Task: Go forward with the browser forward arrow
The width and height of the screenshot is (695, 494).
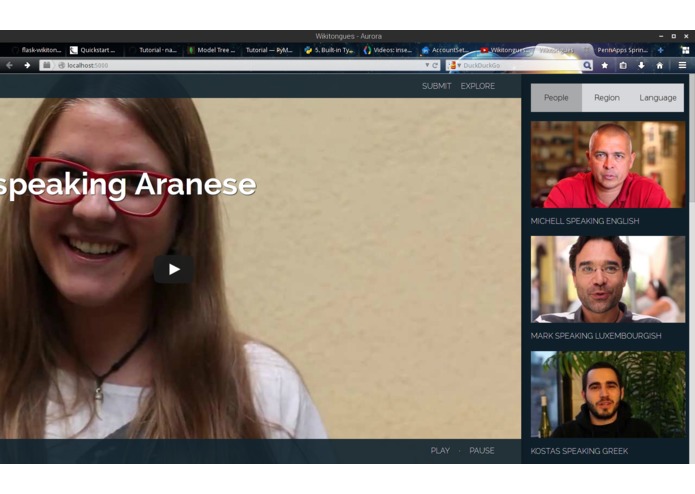Action: [27, 66]
